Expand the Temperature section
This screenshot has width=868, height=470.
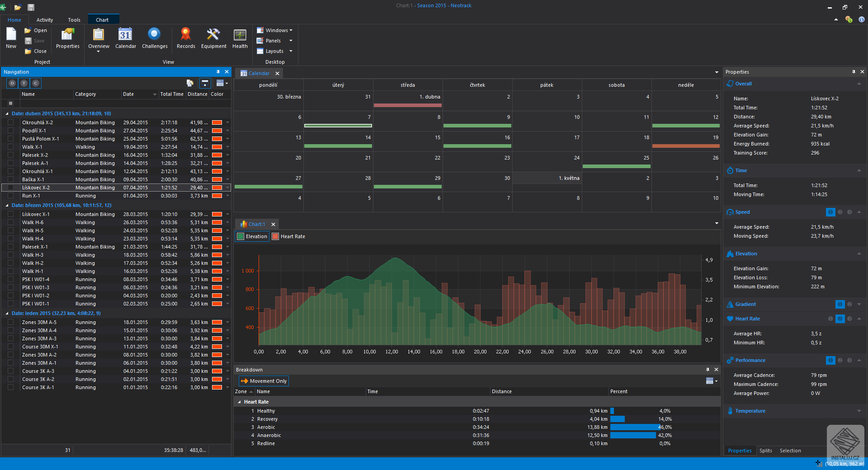(x=859, y=411)
